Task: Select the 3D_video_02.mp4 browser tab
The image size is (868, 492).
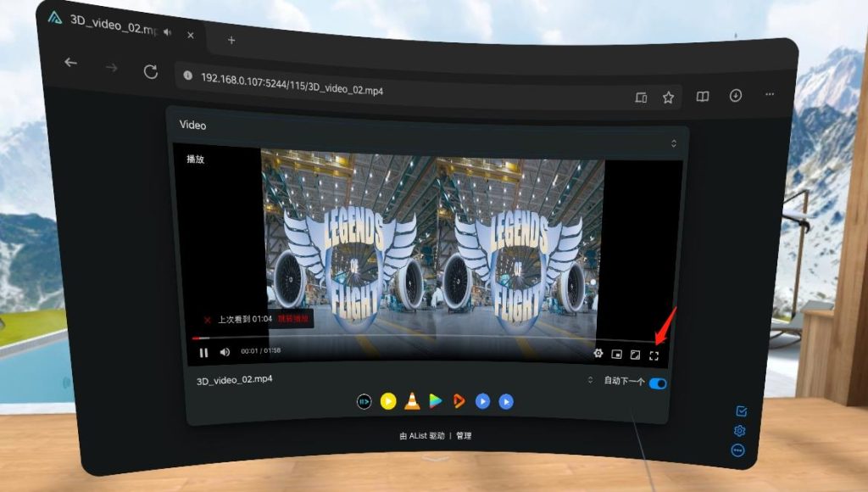Action: 114,25
